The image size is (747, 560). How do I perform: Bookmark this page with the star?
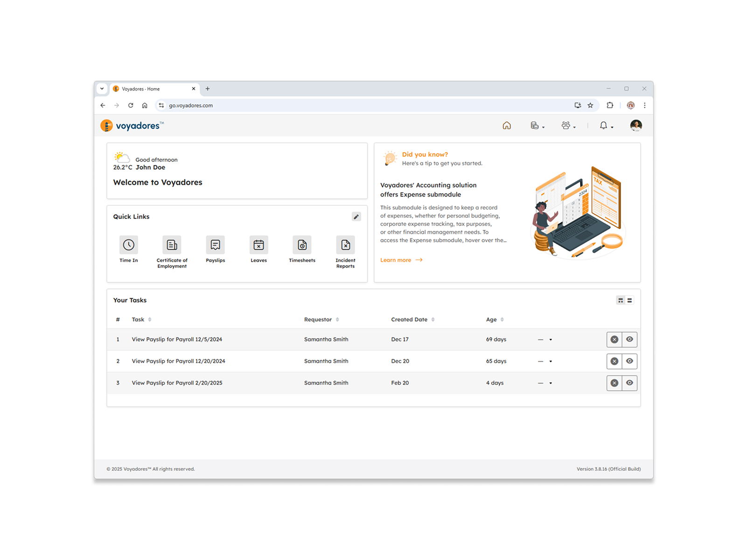590,105
